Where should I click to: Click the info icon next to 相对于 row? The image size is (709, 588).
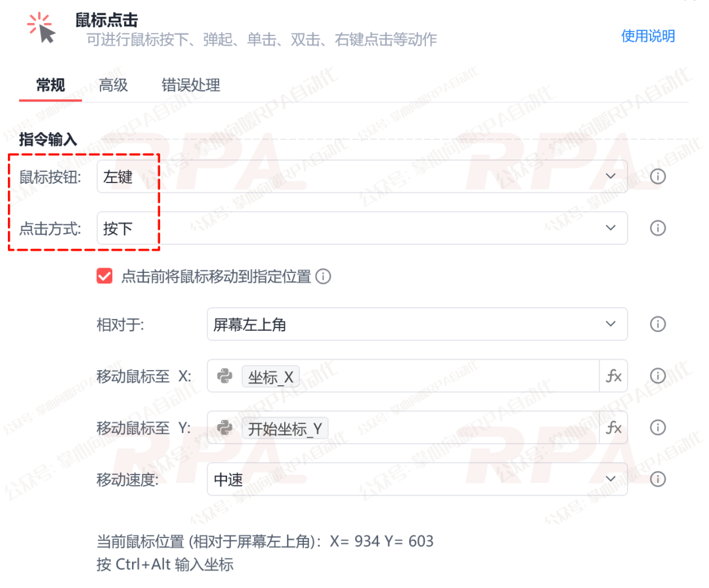point(658,324)
